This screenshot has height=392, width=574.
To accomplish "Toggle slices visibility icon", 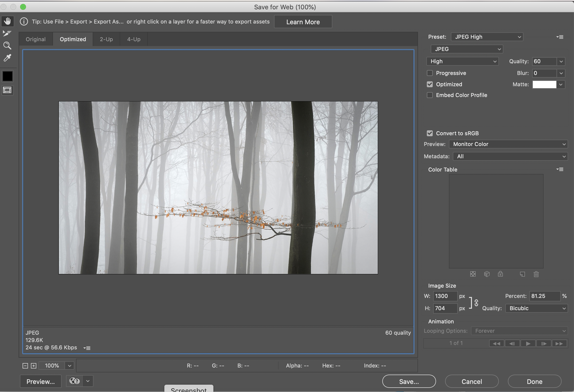I will [7, 90].
